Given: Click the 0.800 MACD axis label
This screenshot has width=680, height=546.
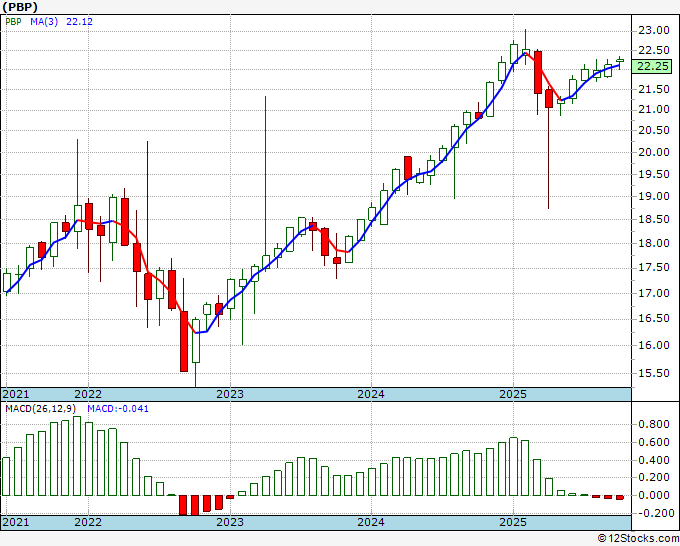Looking at the screenshot, I should (x=654, y=424).
